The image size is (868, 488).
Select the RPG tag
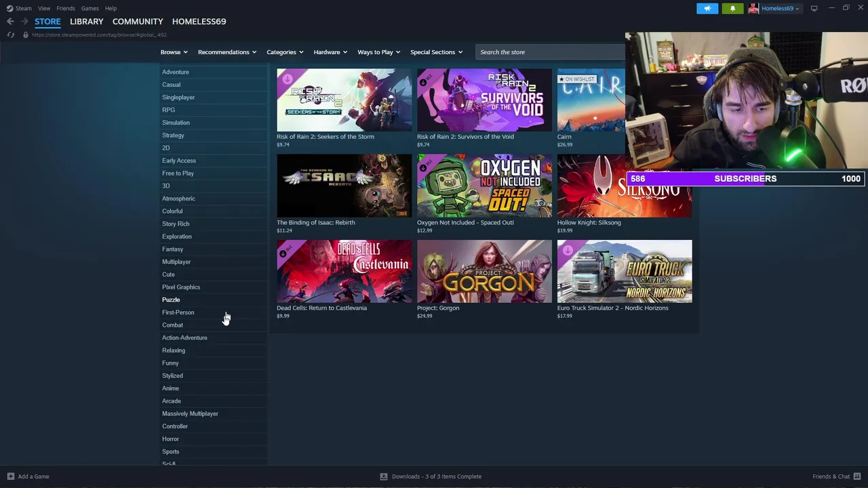[x=168, y=110]
